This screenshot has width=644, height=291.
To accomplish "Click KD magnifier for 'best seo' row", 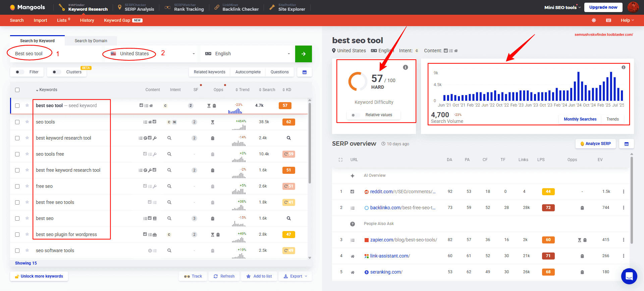I will (x=289, y=218).
